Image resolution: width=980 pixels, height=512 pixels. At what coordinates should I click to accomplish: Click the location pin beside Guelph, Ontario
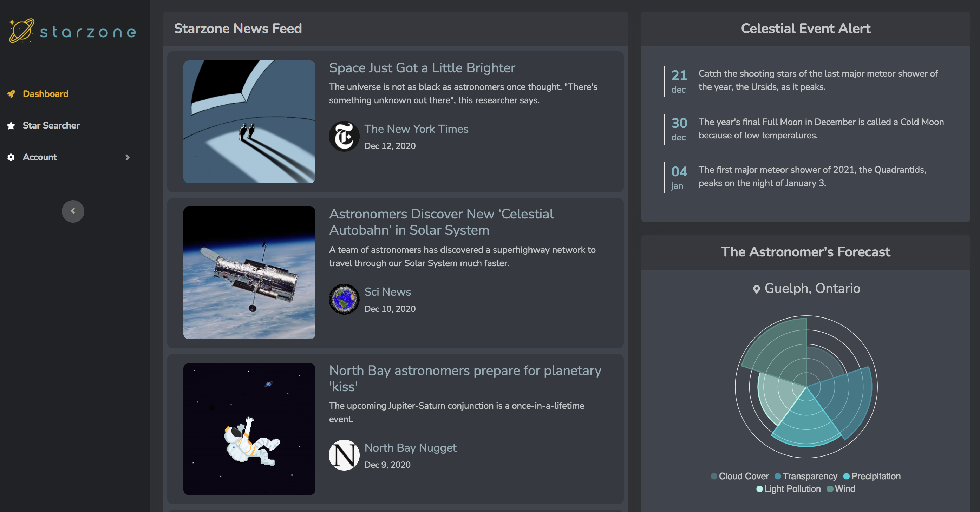pyautogui.click(x=757, y=289)
